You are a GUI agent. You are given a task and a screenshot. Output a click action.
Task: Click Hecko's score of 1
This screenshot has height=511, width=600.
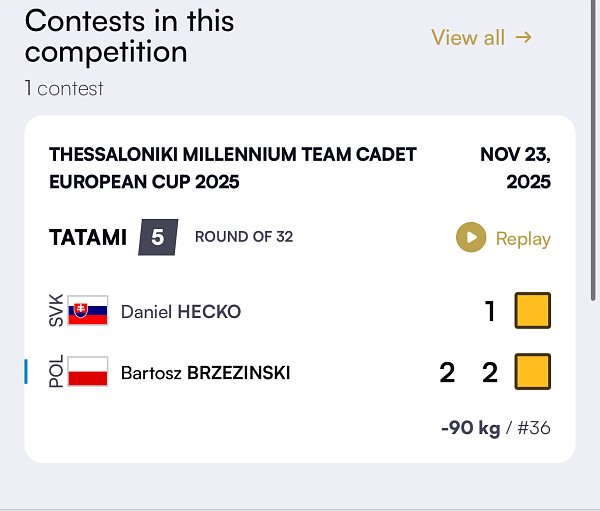tap(490, 311)
